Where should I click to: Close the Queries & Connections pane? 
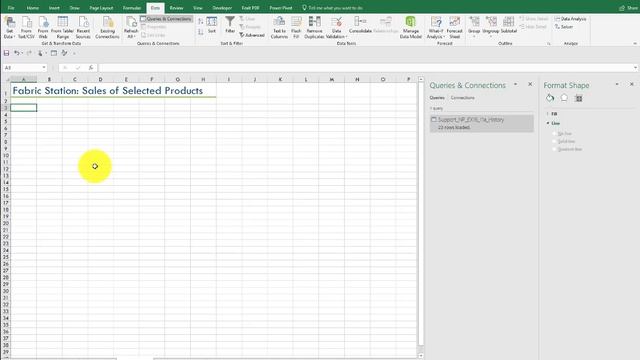point(530,84)
